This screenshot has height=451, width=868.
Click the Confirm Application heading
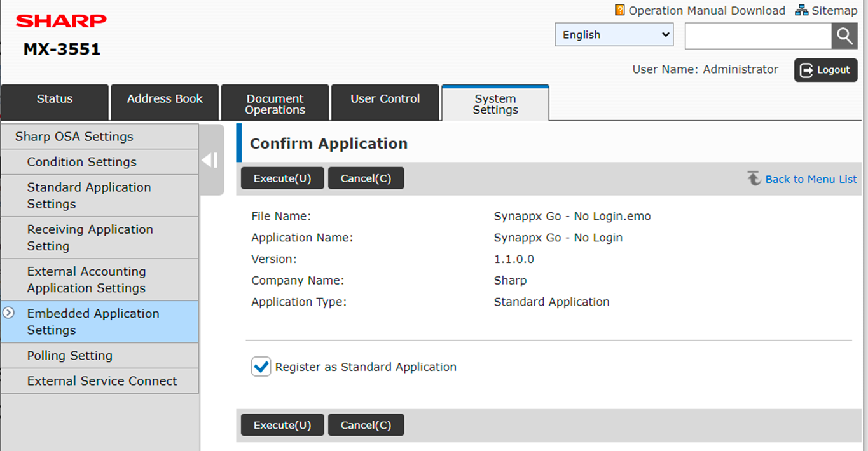coord(329,144)
